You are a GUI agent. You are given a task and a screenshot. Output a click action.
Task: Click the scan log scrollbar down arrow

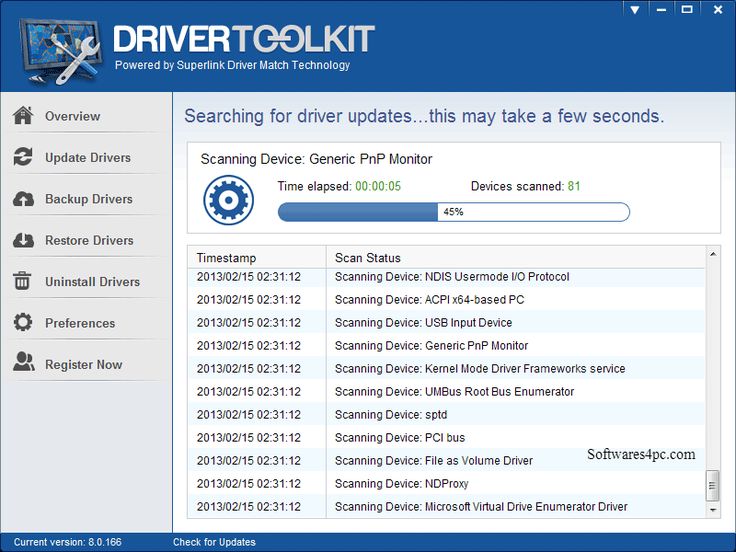(x=713, y=510)
